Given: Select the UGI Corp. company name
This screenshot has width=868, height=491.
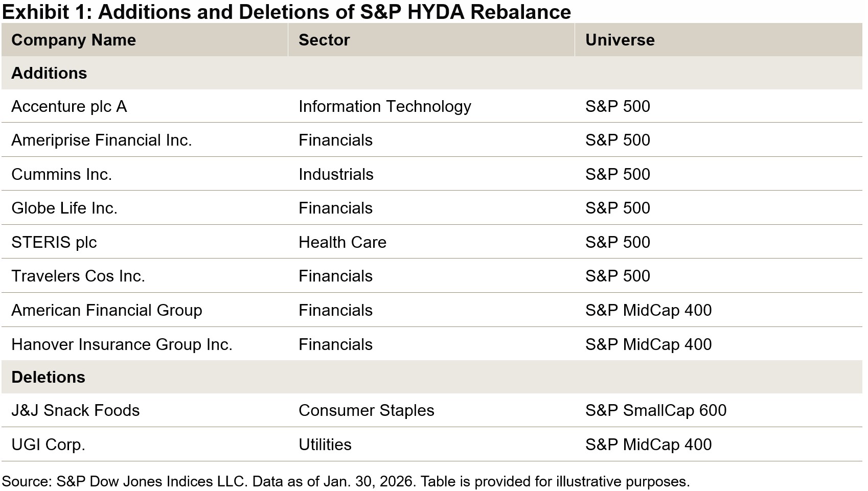Looking at the screenshot, I should point(48,445).
